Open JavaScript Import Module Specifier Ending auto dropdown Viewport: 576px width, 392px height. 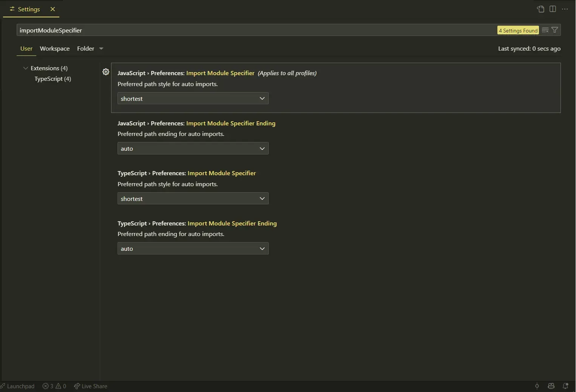[193, 148]
